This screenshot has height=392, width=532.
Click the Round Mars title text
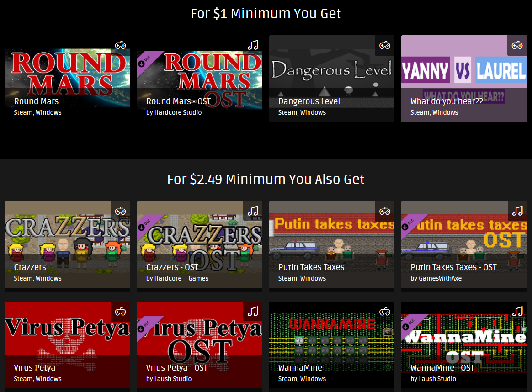[36, 101]
